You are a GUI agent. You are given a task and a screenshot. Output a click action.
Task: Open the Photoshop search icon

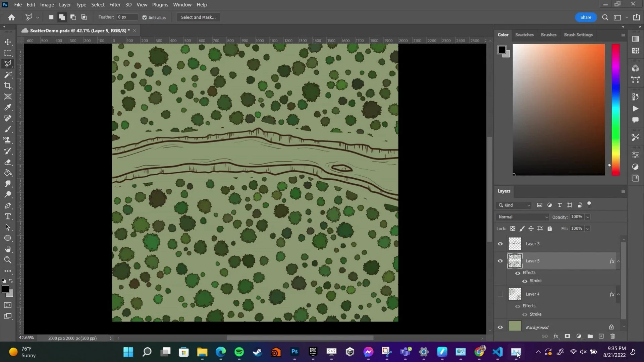(605, 17)
